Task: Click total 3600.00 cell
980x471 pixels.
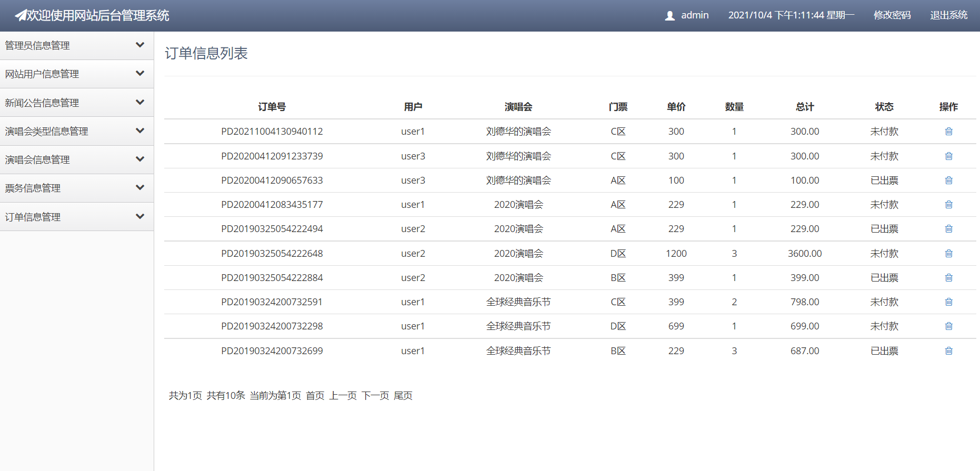Action: point(805,253)
